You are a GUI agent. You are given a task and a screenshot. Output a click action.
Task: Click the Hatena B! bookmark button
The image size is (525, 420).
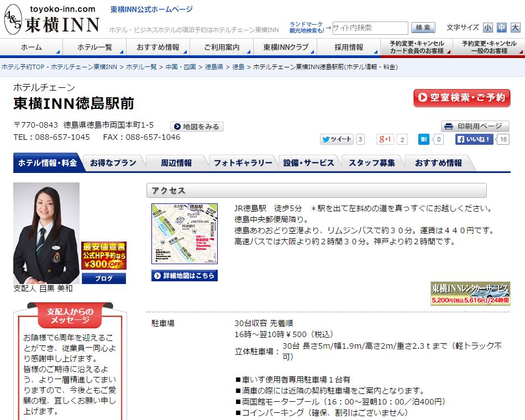[x=423, y=139]
